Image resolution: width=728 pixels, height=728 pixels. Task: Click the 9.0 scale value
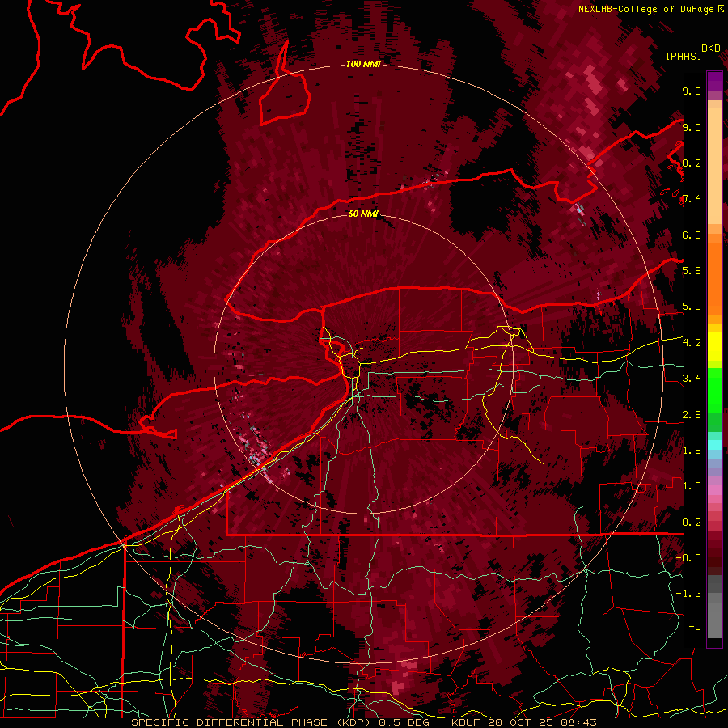click(692, 128)
